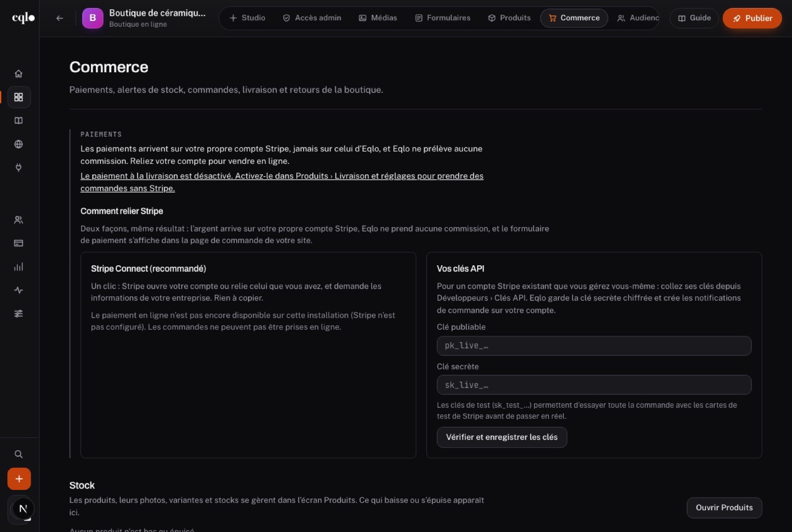The image size is (792, 532).
Task: Switch to the Formulaires tab
Action: coord(443,18)
